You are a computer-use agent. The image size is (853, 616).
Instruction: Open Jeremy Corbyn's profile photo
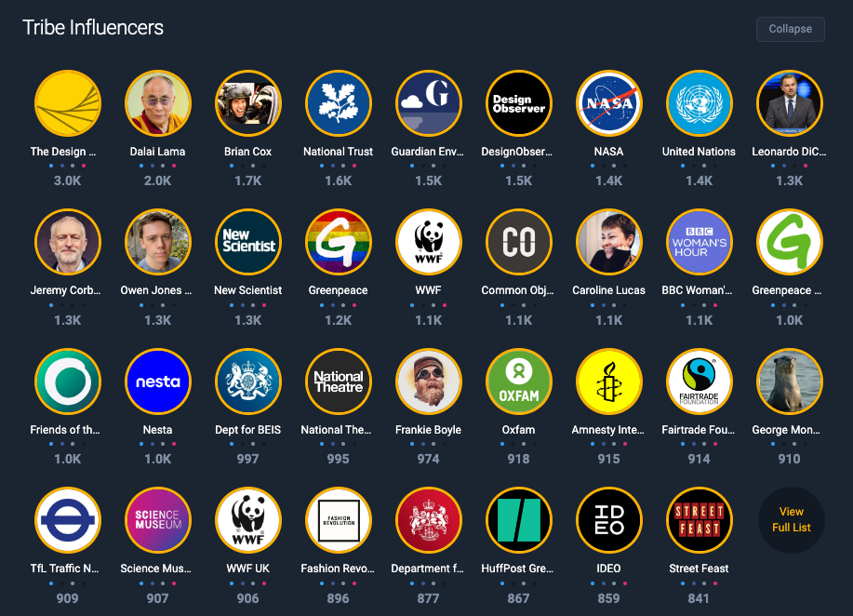(x=68, y=242)
